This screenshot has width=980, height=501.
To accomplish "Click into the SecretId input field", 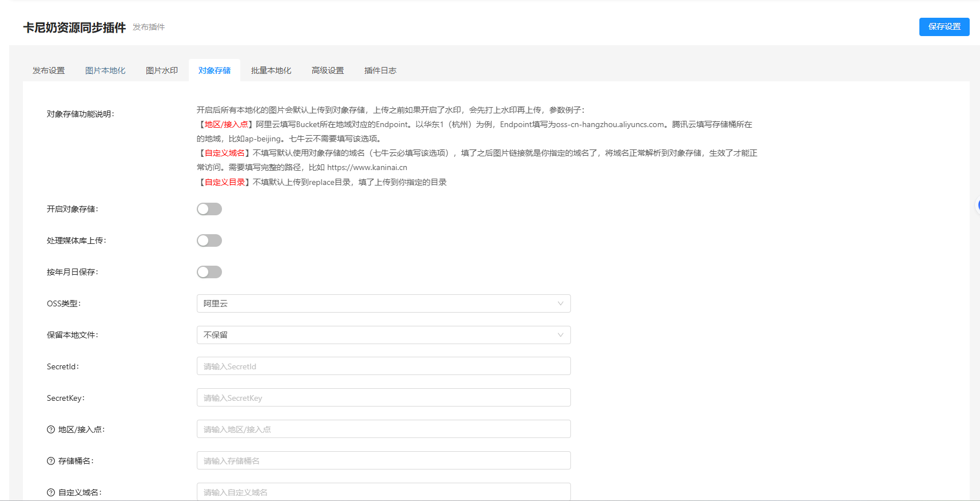I will [383, 366].
